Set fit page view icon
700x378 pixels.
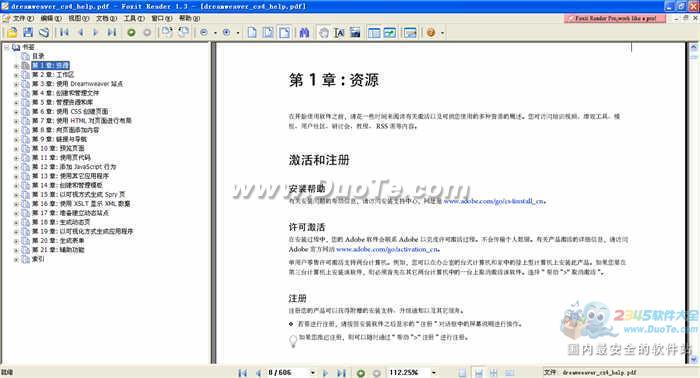click(268, 33)
